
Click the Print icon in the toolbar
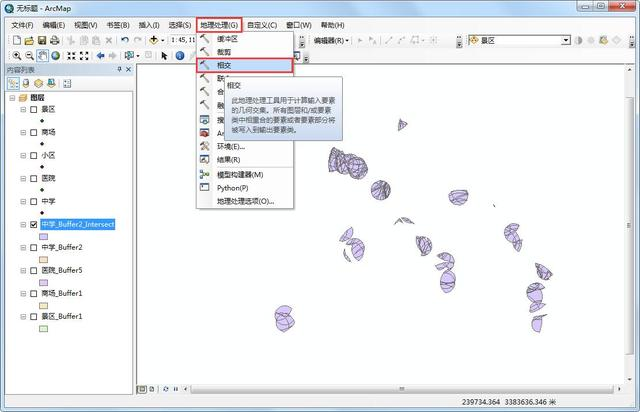coord(54,40)
